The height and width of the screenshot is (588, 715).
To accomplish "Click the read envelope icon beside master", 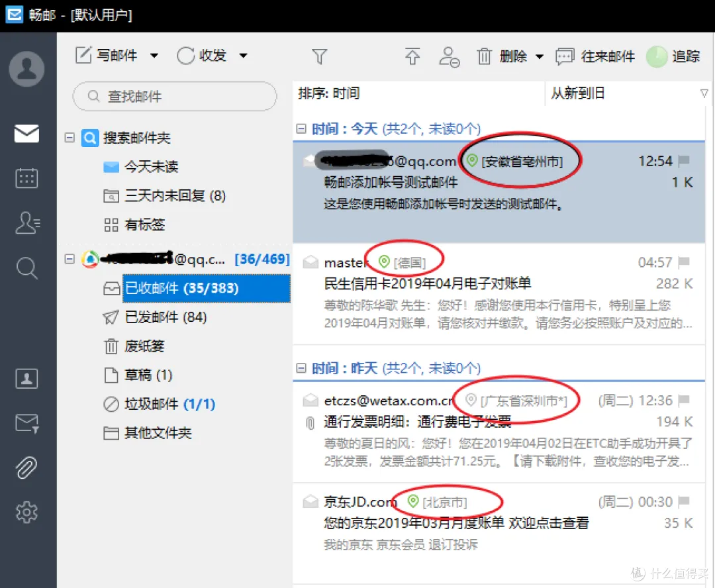I will (310, 262).
